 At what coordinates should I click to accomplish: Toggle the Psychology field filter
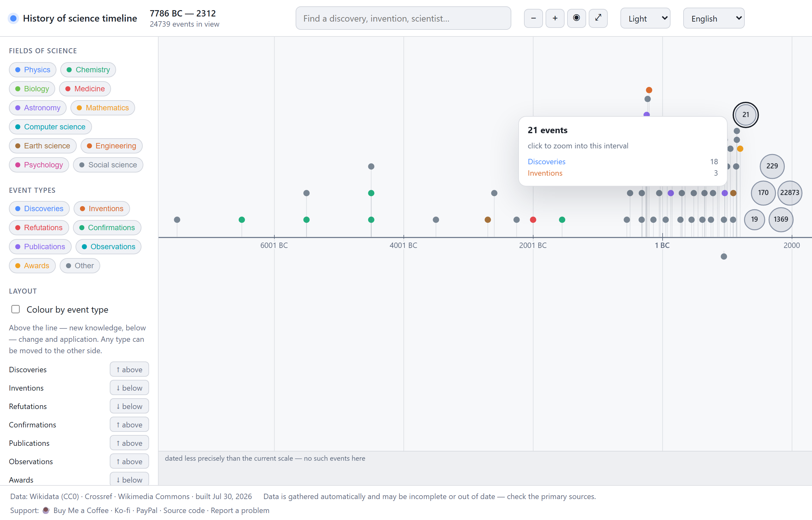click(39, 165)
